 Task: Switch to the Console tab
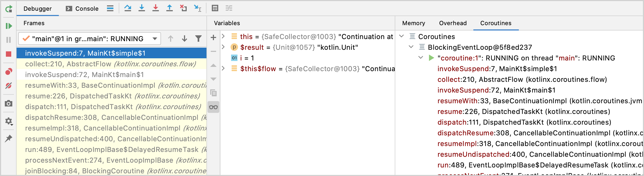[x=82, y=9]
